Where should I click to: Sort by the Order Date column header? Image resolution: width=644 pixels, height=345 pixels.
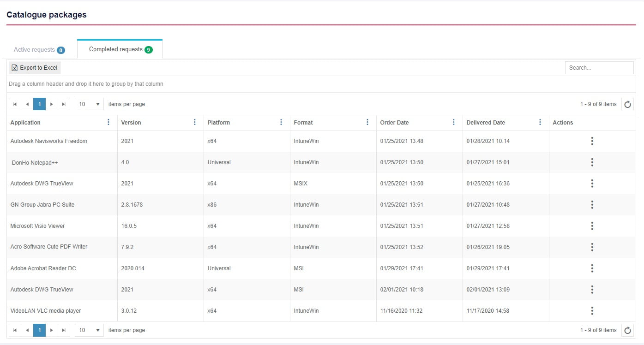[x=395, y=123]
